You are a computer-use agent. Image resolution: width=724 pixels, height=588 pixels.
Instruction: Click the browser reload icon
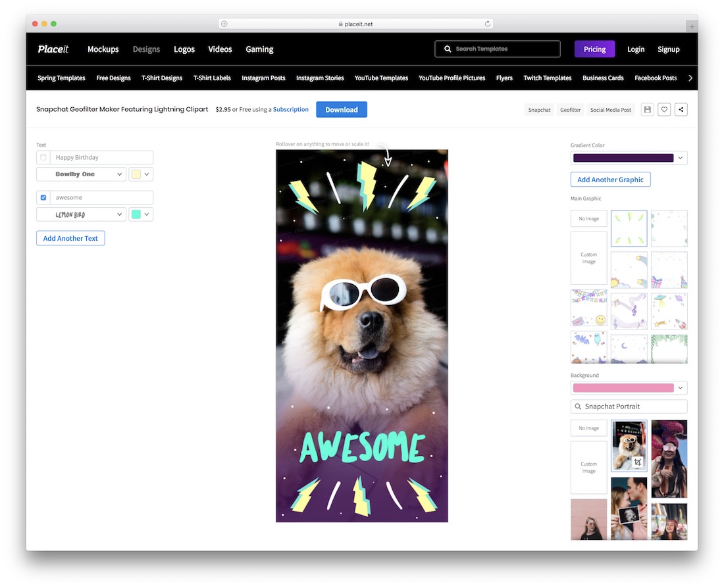(487, 24)
